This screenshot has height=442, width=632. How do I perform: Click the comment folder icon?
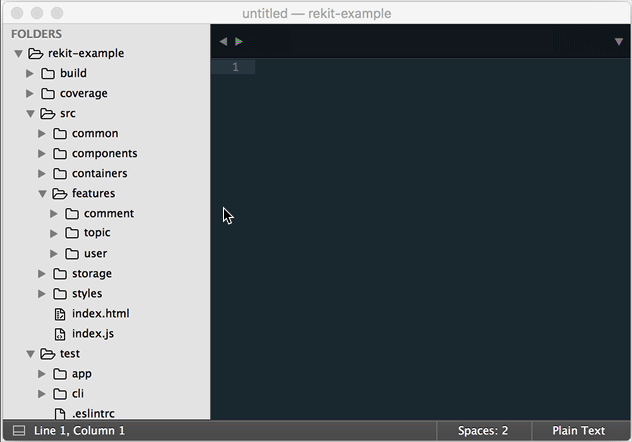(72, 214)
